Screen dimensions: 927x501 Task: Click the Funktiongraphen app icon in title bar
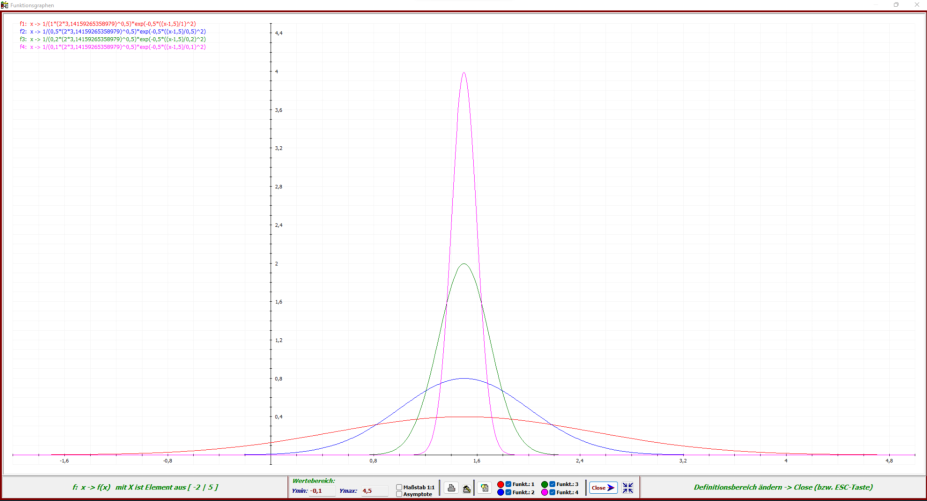pos(5,4)
